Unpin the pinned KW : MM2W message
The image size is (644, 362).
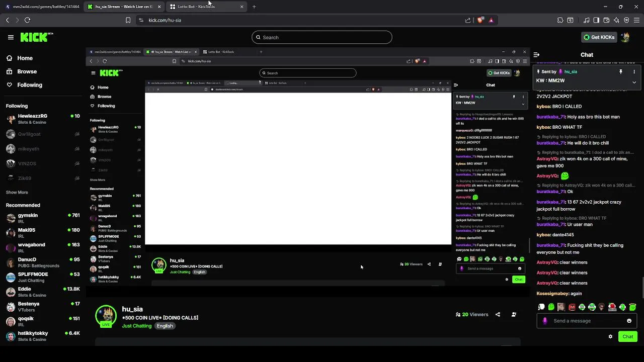point(621,72)
